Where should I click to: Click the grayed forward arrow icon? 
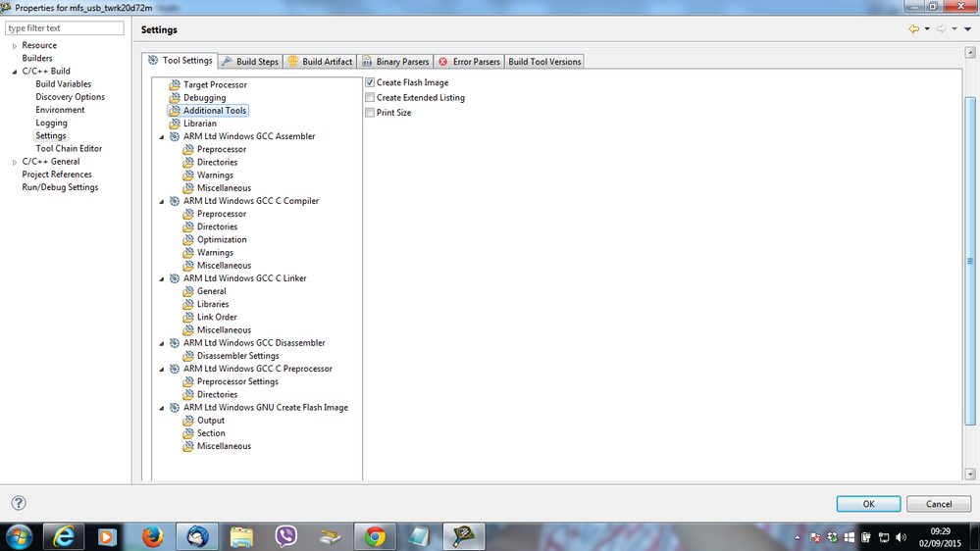(941, 28)
